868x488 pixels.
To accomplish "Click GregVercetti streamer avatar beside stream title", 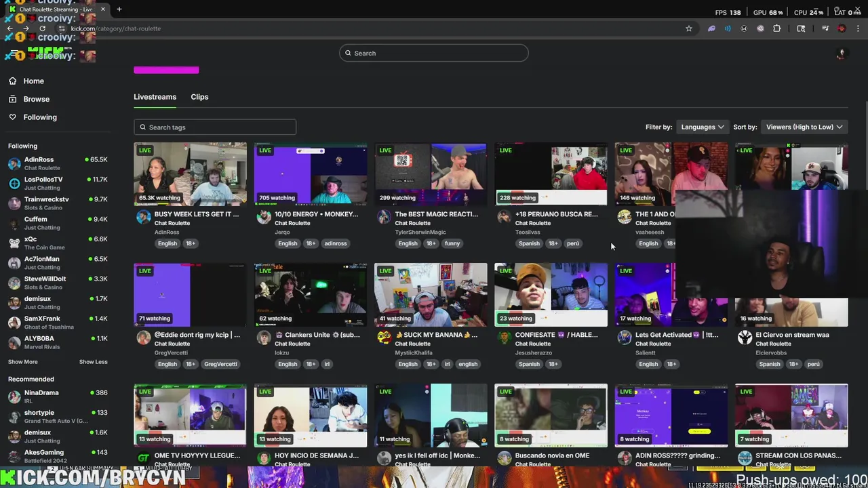I will [143, 338].
